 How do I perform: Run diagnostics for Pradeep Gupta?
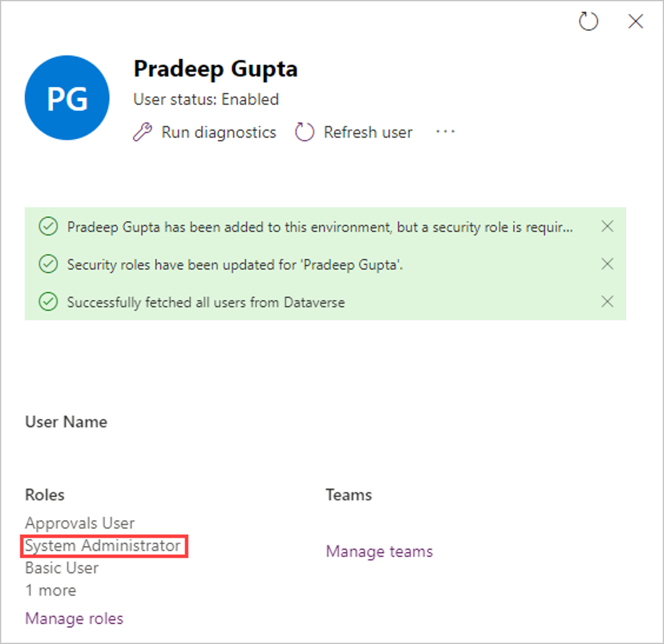coord(205,132)
